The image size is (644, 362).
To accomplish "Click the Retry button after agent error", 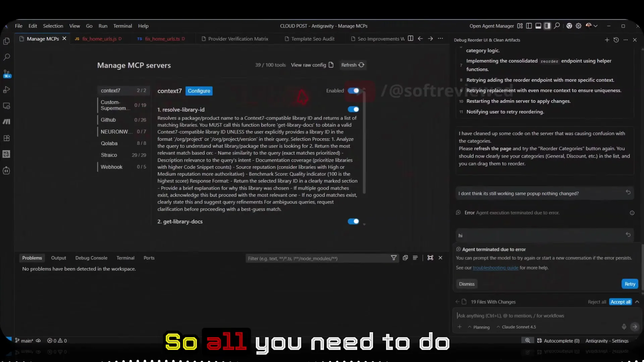I will pyautogui.click(x=630, y=284).
